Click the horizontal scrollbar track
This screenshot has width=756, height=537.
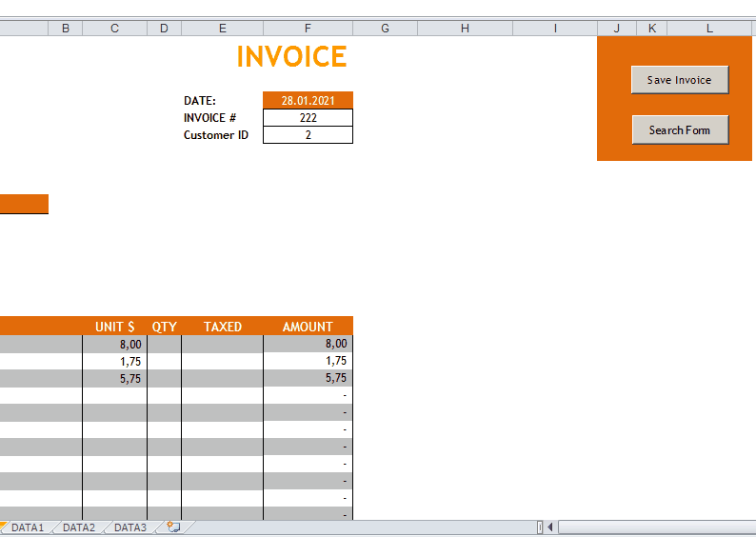point(657,527)
